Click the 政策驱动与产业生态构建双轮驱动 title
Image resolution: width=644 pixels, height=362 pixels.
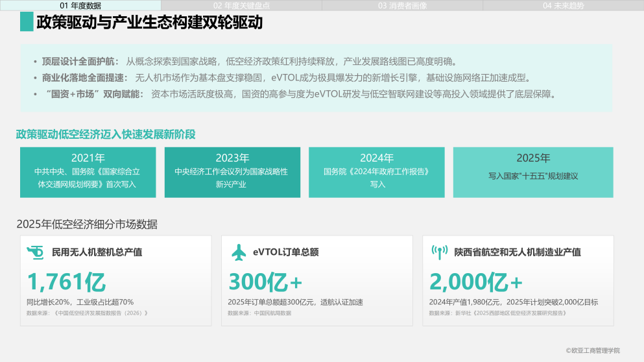click(x=150, y=22)
